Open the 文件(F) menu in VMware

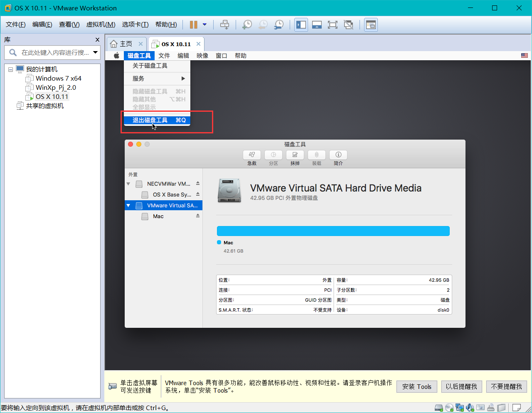(x=16, y=25)
